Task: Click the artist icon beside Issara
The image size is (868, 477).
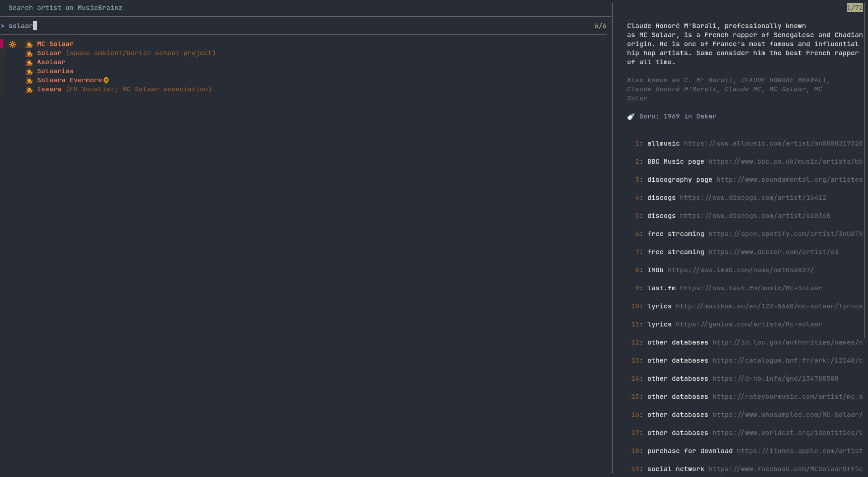Action: (x=29, y=90)
